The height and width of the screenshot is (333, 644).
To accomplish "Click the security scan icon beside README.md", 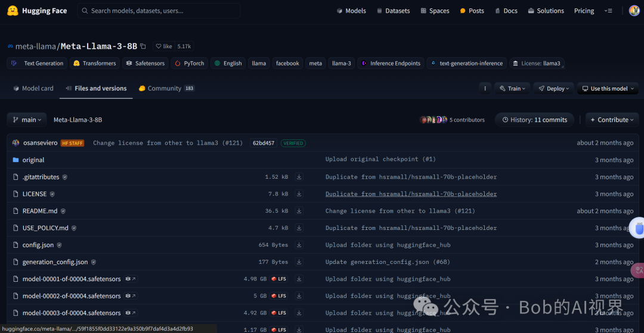I will (63, 211).
